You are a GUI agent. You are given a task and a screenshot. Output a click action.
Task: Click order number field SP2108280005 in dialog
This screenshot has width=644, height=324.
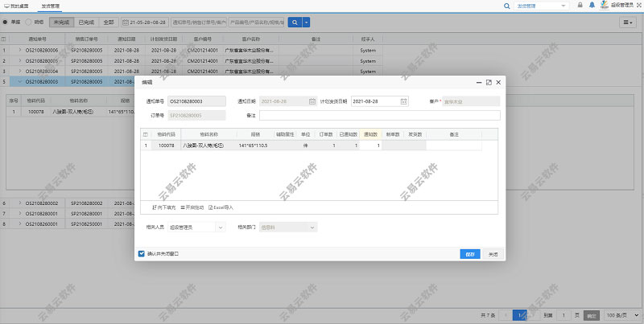[196, 116]
